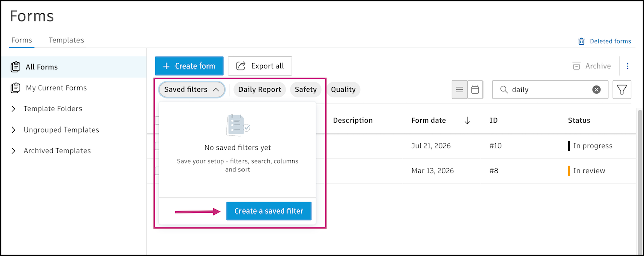Click the #8 ID cell

pos(494,171)
